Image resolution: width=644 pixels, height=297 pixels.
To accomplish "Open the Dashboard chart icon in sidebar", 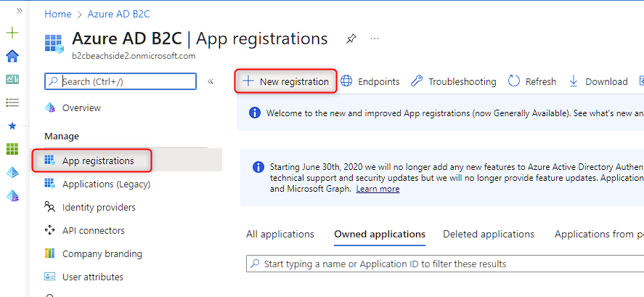I will (x=13, y=79).
